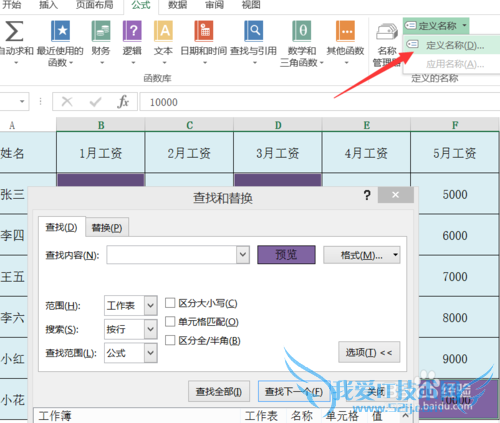Click the Options (选项) << button
The height and width of the screenshot is (423, 500).
[x=369, y=352]
